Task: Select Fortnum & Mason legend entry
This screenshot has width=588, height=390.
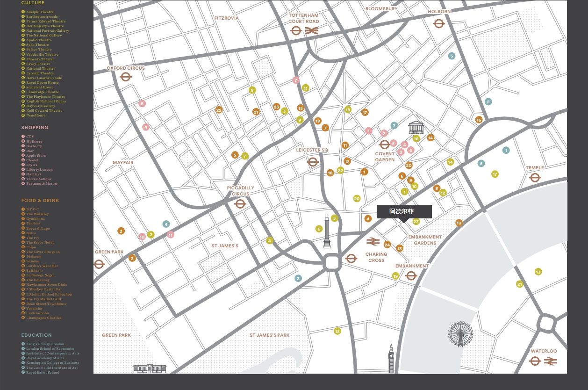Action: click(42, 184)
